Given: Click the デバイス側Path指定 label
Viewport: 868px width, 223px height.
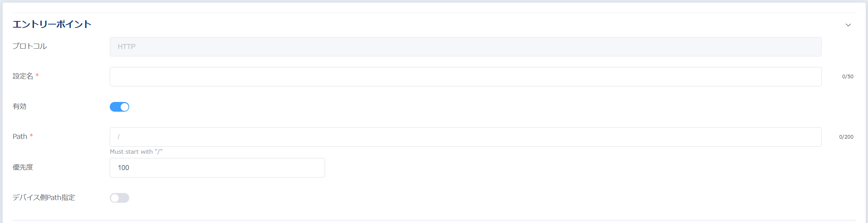Looking at the screenshot, I should (44, 198).
